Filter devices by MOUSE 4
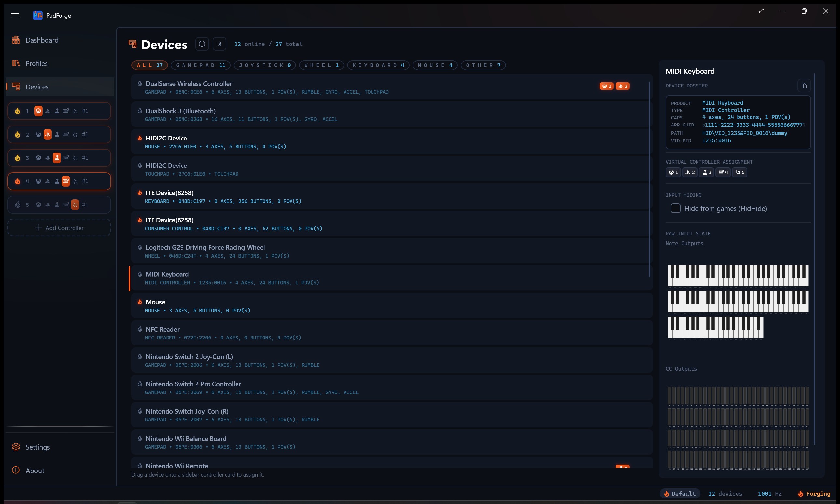 [x=435, y=65]
